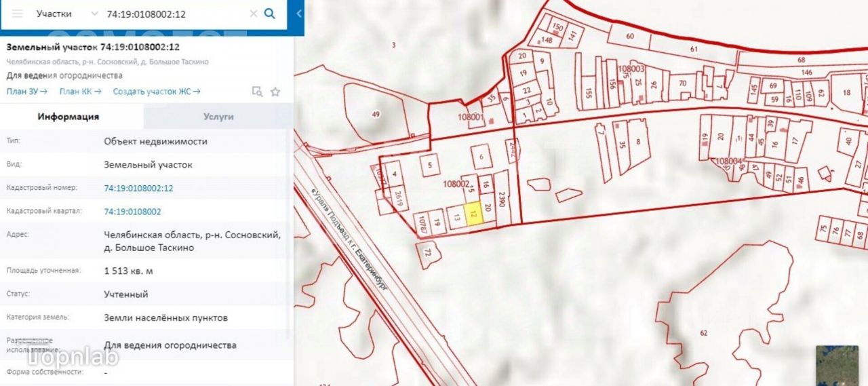Viewport: 868px width, 386px height.
Task: Click the find-on-map icon beside the star
Action: pyautogui.click(x=257, y=92)
